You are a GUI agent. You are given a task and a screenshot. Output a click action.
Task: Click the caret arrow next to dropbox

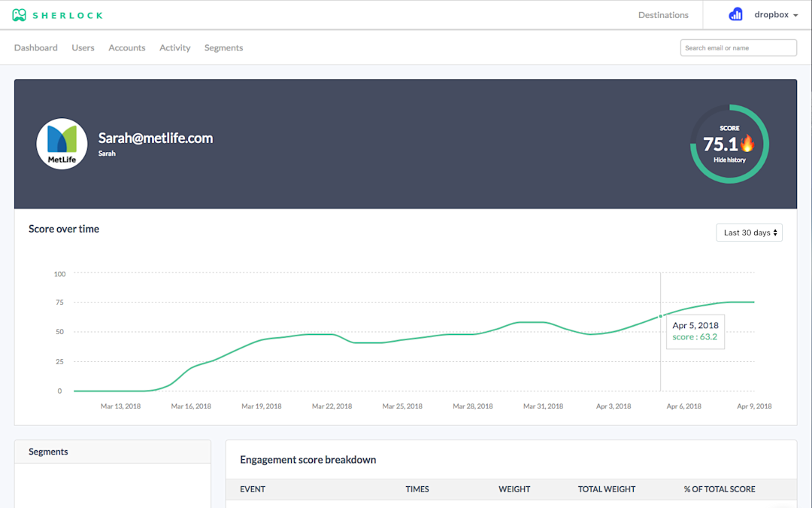pyautogui.click(x=795, y=16)
